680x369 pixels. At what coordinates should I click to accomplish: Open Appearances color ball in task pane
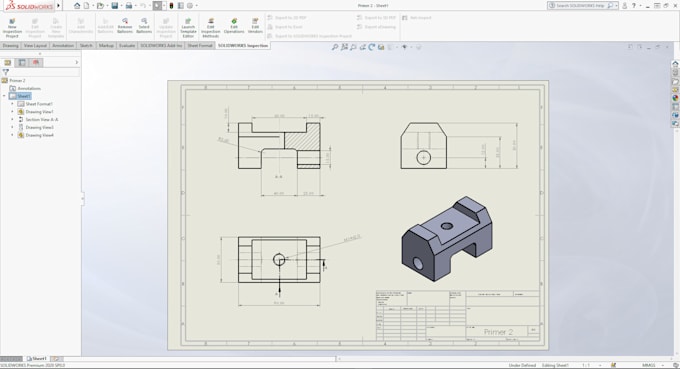(x=675, y=98)
